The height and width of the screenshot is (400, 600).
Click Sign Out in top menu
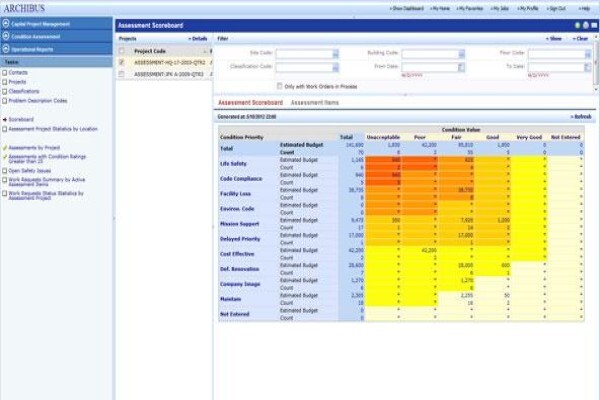pyautogui.click(x=556, y=8)
